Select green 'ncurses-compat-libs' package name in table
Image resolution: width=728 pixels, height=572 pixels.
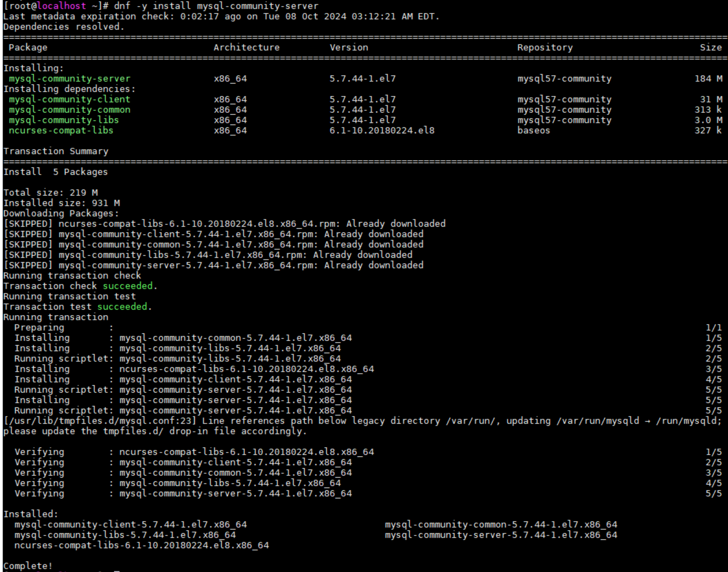(61, 130)
